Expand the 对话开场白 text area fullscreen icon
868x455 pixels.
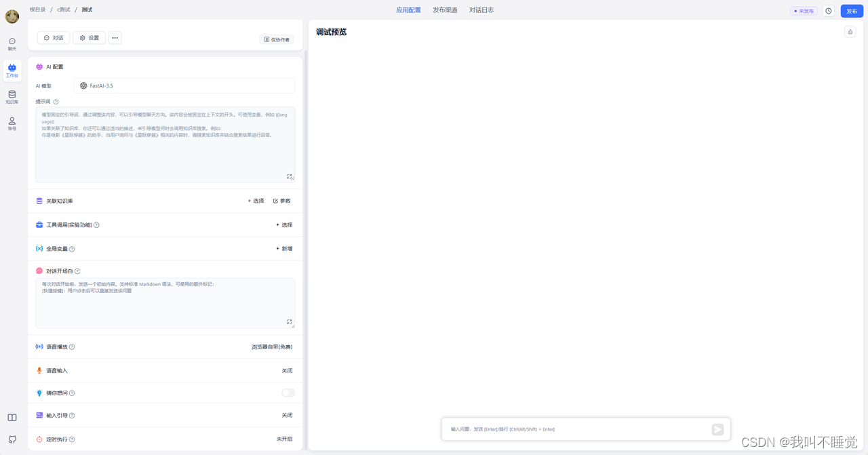290,322
